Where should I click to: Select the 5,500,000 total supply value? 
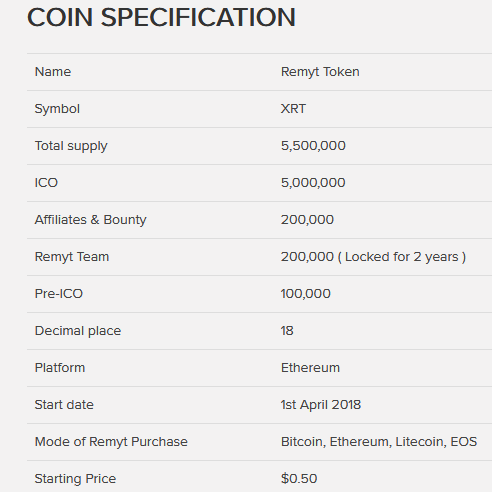pos(313,146)
